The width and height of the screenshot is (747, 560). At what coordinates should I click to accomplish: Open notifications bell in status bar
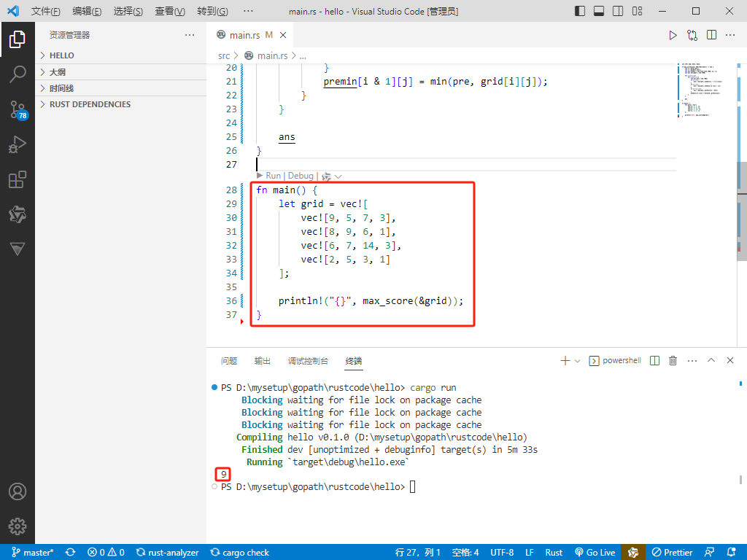pyautogui.click(x=732, y=553)
